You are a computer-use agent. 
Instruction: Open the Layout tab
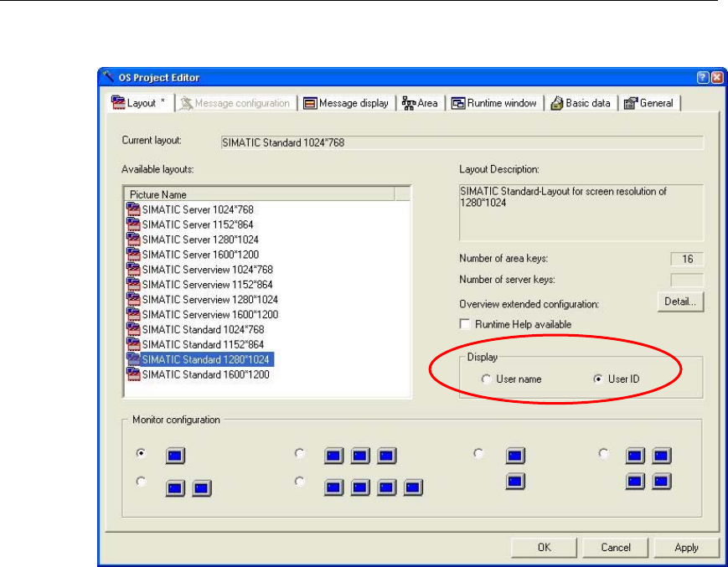pos(140,103)
